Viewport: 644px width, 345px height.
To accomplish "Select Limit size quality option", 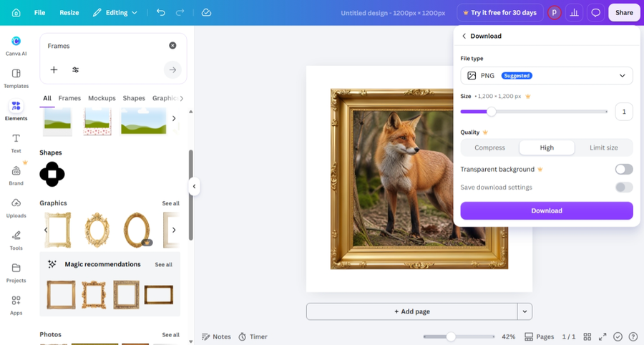I will click(x=603, y=148).
